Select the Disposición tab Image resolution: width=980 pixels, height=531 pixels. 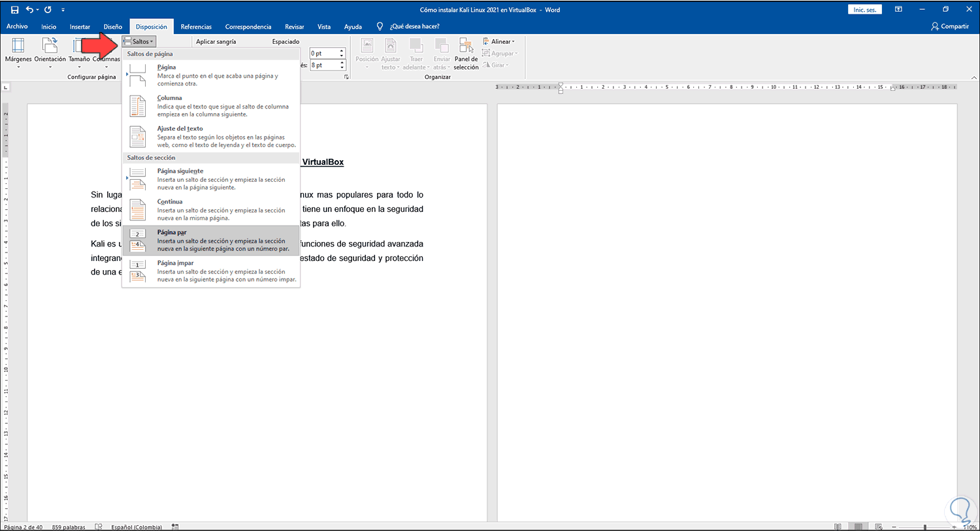[152, 27]
